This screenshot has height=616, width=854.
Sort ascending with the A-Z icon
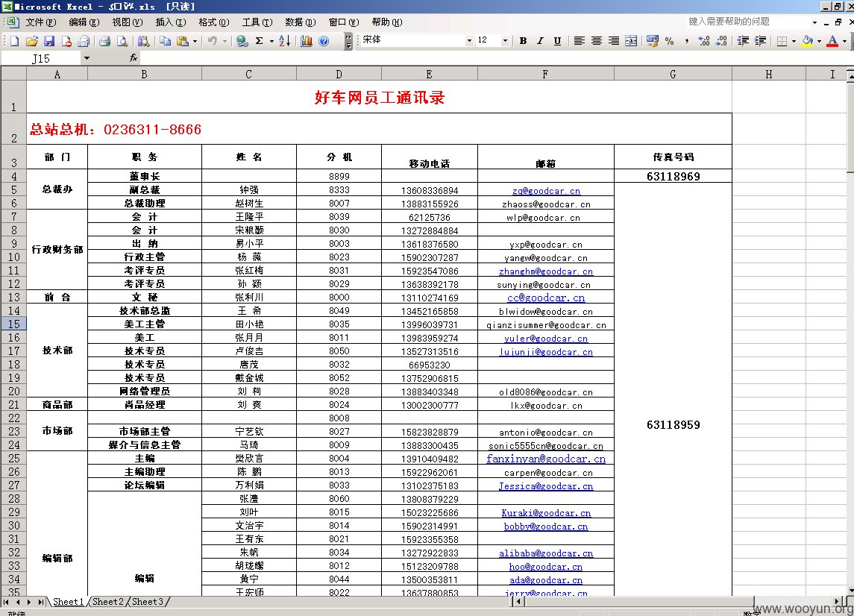(x=284, y=41)
